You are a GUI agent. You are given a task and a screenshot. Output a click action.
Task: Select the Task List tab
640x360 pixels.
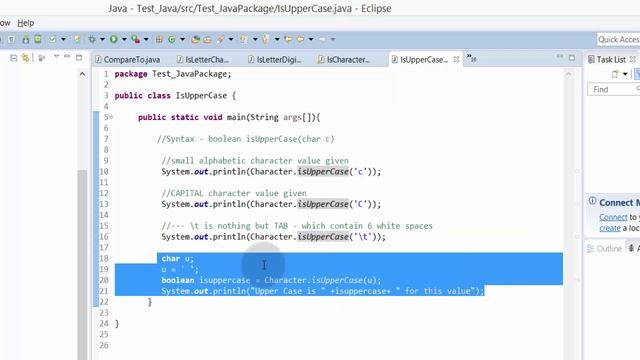611,60
